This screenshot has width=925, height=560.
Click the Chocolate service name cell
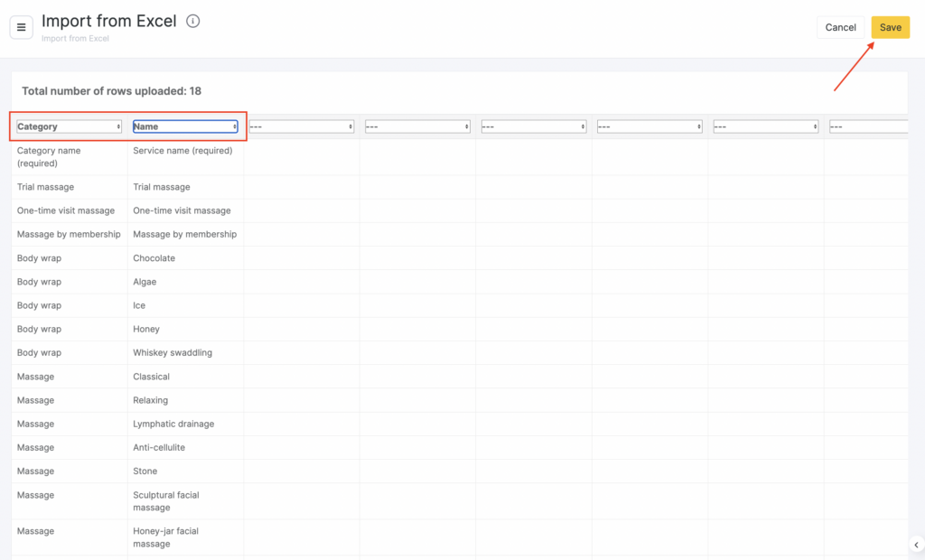154,258
